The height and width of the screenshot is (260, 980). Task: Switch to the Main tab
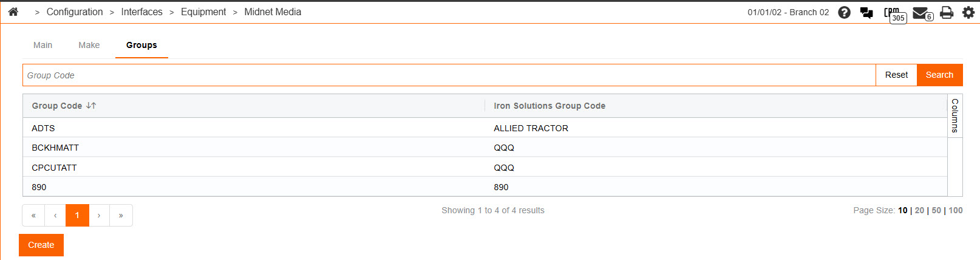[x=43, y=45]
